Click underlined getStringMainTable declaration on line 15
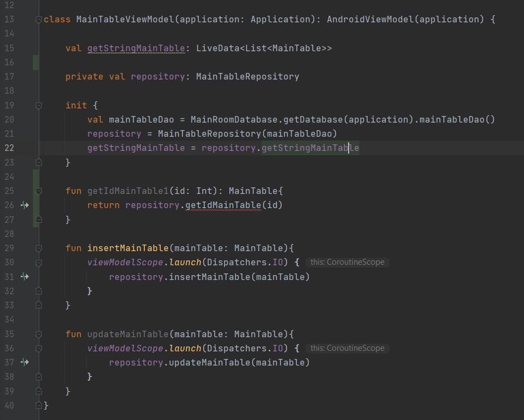The height and width of the screenshot is (420, 524). coord(136,48)
